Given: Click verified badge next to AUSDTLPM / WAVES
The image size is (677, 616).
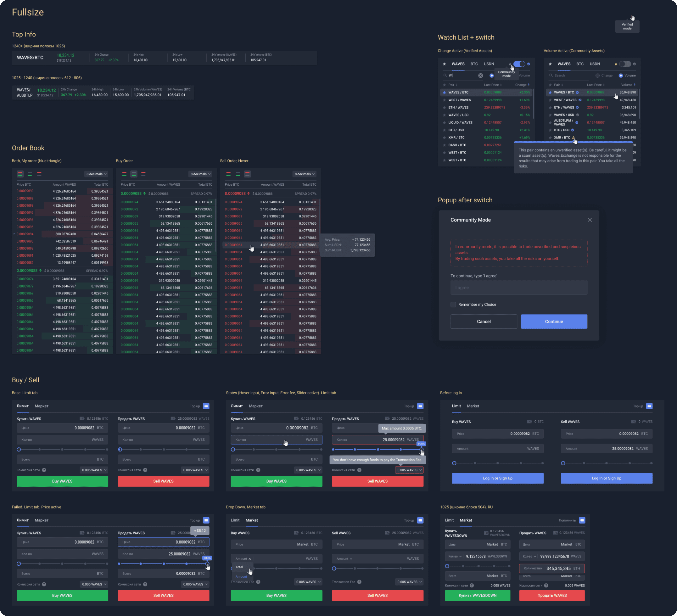Looking at the screenshot, I should [x=577, y=123].
